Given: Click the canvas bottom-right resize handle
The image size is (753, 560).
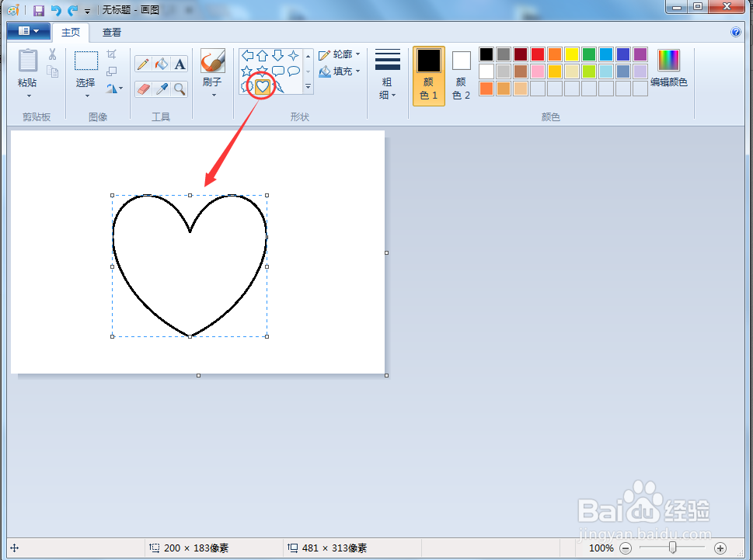Looking at the screenshot, I should coord(386,375).
